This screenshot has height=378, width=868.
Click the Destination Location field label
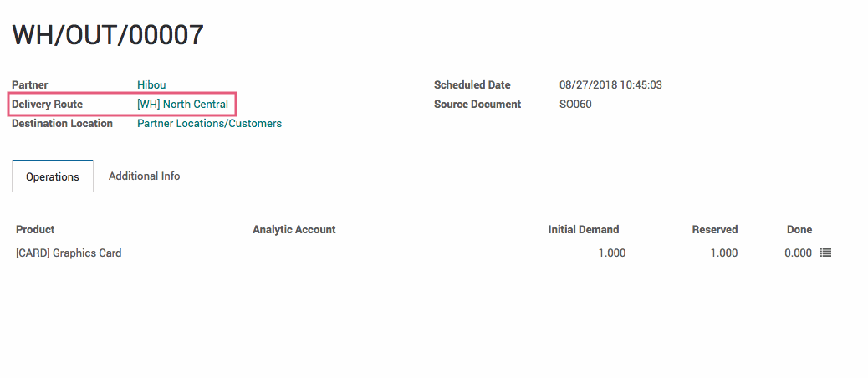[62, 124]
